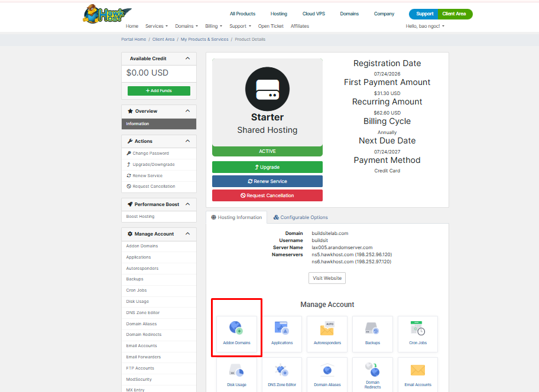This screenshot has width=539, height=392.
Task: Open the Cron Jobs tile icon
Action: tap(418, 328)
